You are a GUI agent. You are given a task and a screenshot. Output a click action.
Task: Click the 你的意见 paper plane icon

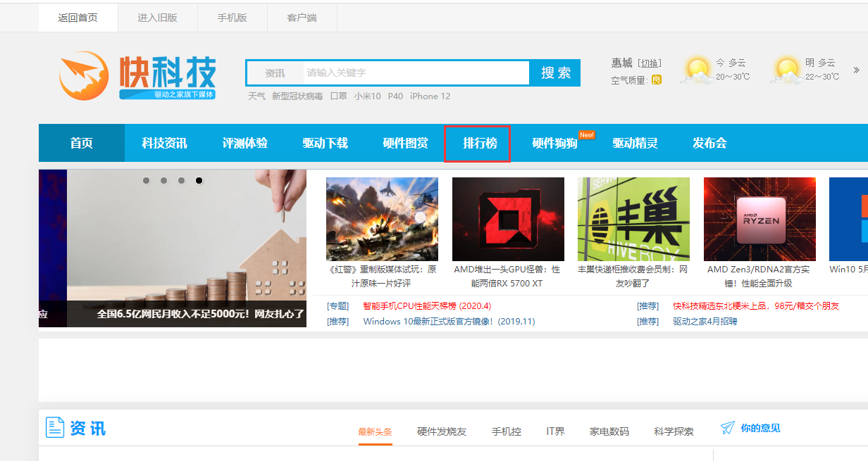pos(727,428)
